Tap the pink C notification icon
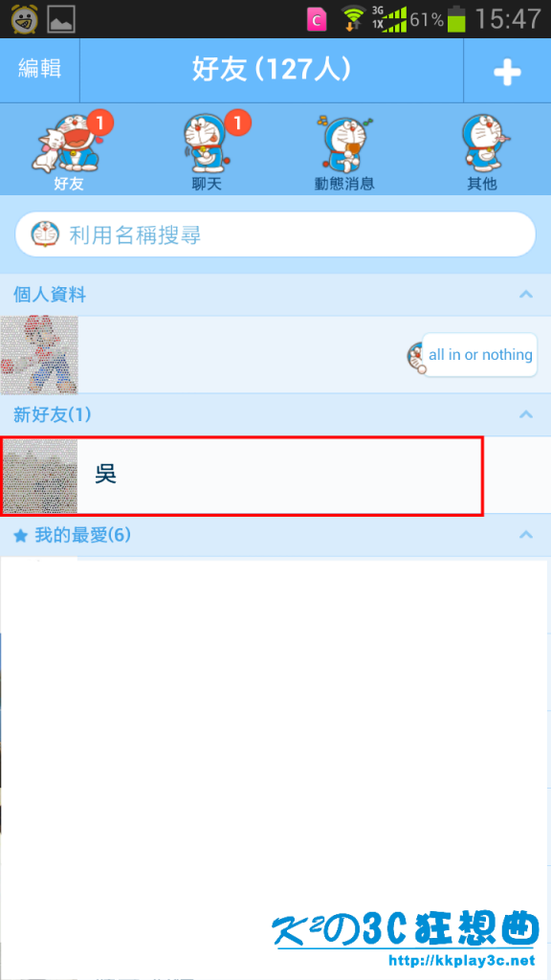 [317, 20]
